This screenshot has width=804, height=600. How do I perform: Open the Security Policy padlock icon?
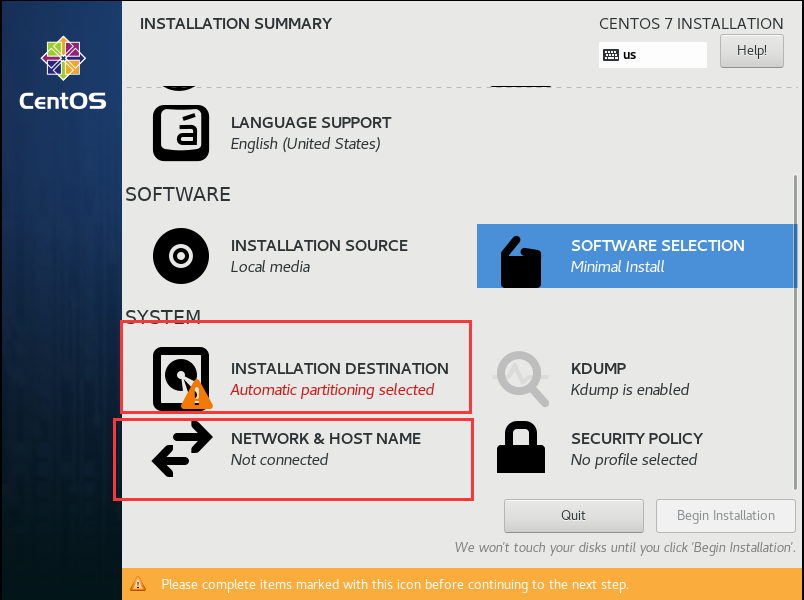pyautogui.click(x=521, y=446)
